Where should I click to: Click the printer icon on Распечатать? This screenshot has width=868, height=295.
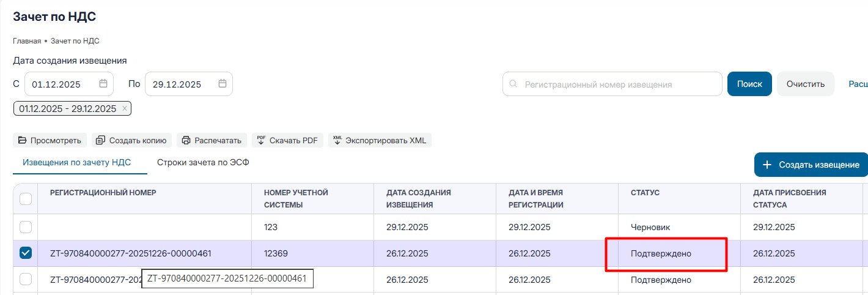pos(186,141)
